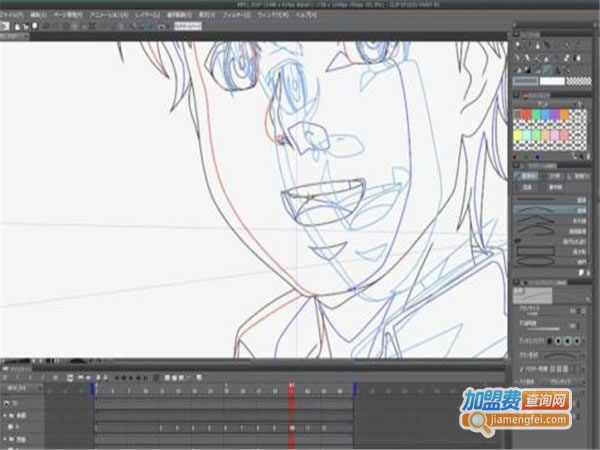Click the CLIP STUDIO launcher icon in command bar
This screenshot has height=450, width=600.
point(5,26)
